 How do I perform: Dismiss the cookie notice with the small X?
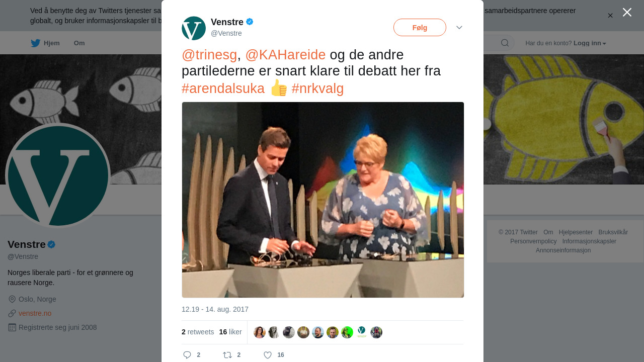point(610,16)
